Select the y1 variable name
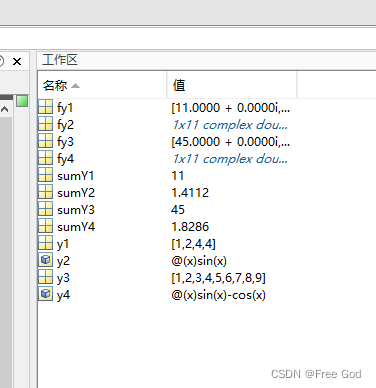The height and width of the screenshot is (388, 376). click(63, 244)
